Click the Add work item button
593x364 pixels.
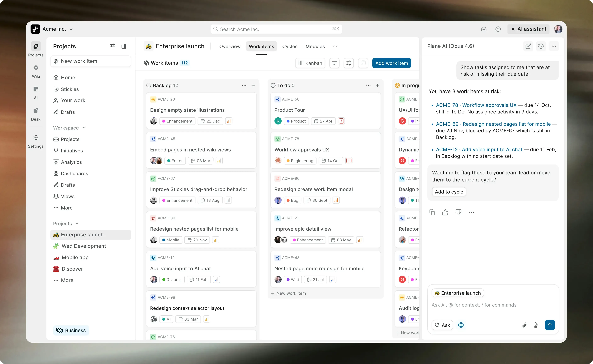pyautogui.click(x=391, y=63)
